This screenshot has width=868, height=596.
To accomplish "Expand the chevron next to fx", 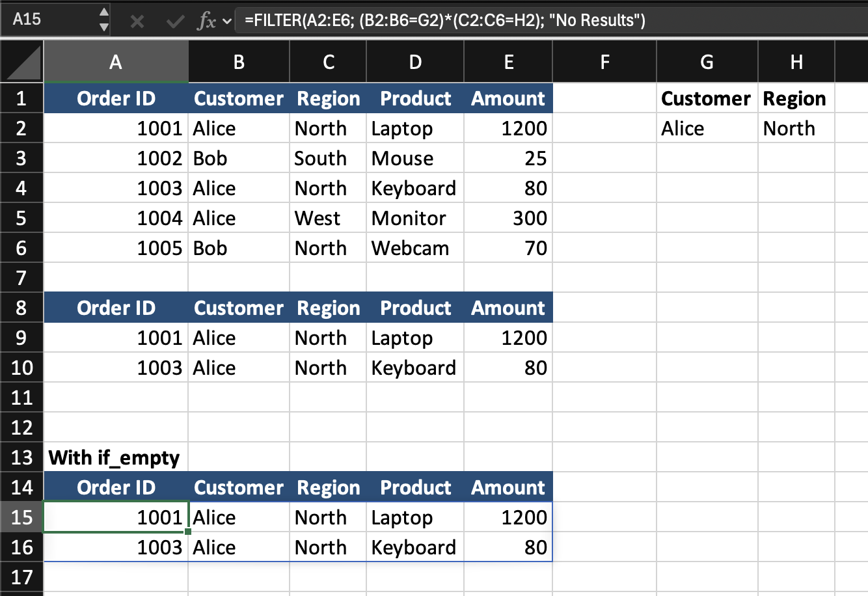I will (227, 21).
